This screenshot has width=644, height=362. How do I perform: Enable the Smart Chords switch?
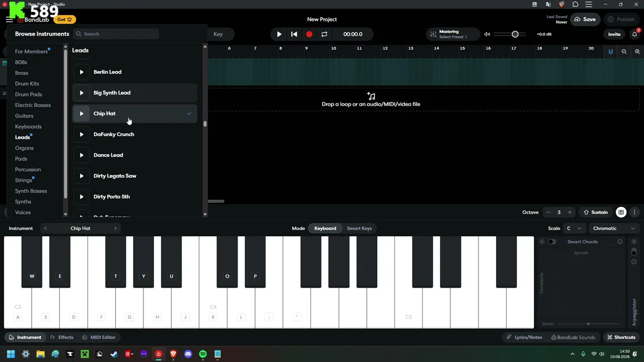(x=552, y=242)
